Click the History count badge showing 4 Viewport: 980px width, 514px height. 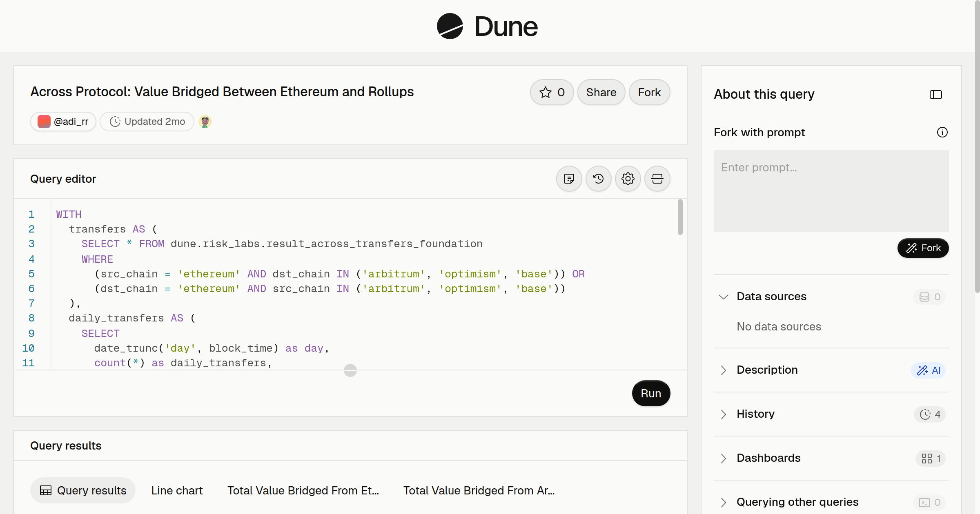(930, 414)
